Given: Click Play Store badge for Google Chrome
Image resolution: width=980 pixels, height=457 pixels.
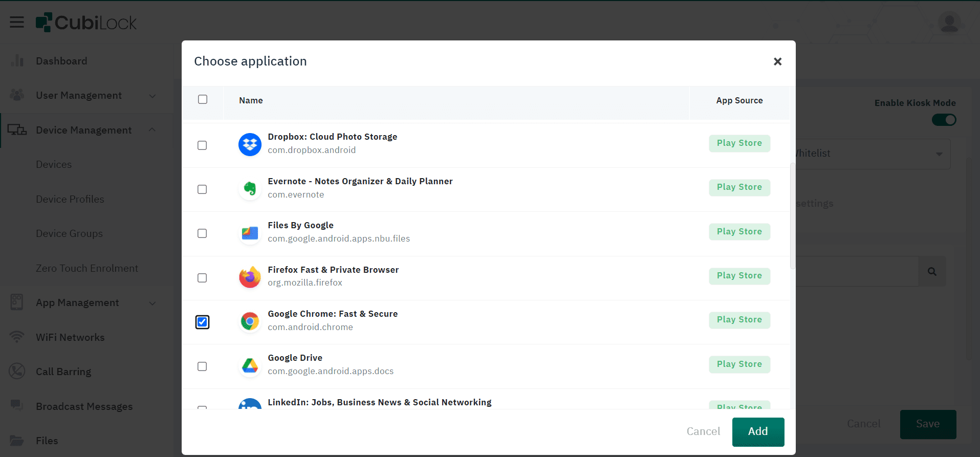Looking at the screenshot, I should pos(739,320).
